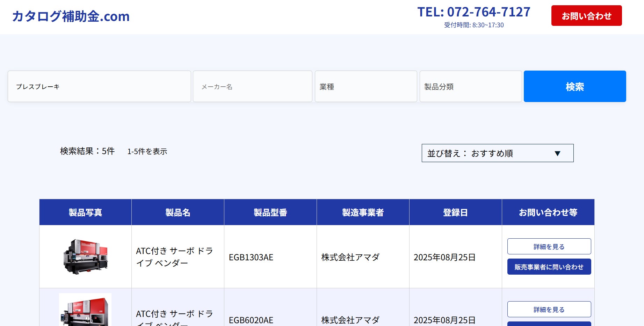Click 詳細を見る for EGB6020AE
Image resolution: width=644 pixels, height=326 pixels.
click(549, 309)
